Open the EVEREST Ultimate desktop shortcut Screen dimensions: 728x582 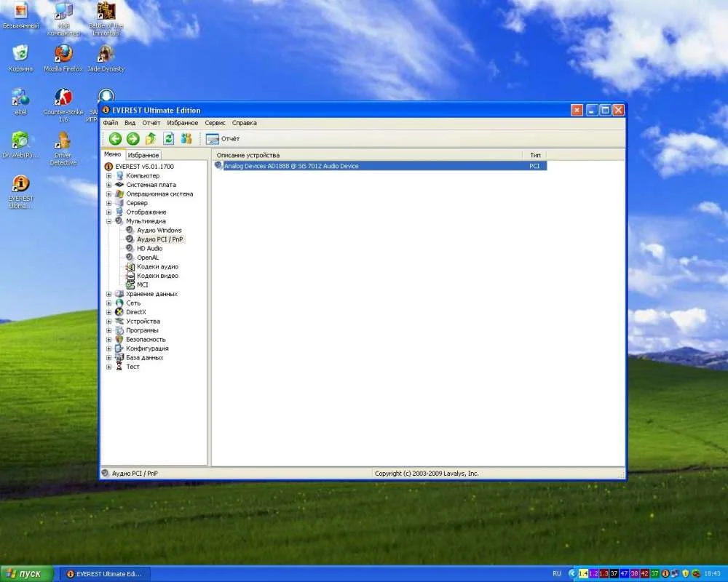coord(20,191)
